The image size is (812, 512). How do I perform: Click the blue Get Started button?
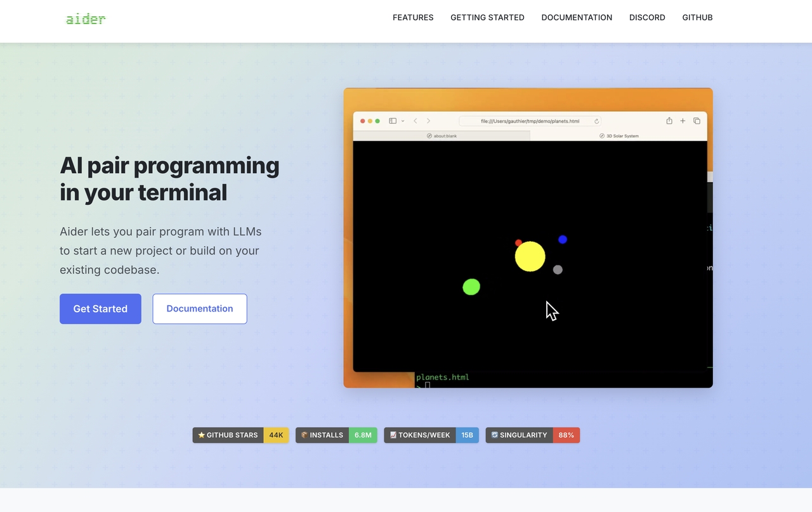click(100, 309)
